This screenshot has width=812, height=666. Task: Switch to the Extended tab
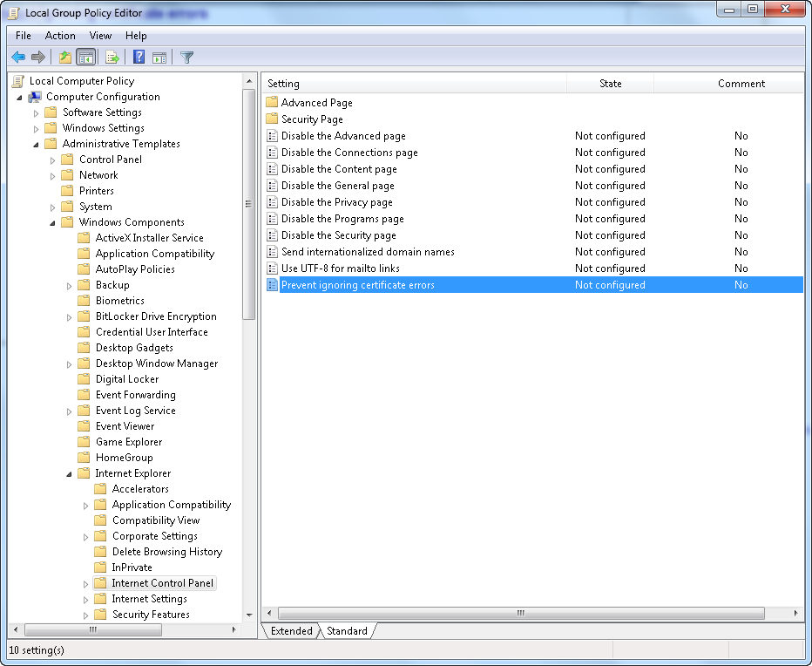tap(291, 631)
